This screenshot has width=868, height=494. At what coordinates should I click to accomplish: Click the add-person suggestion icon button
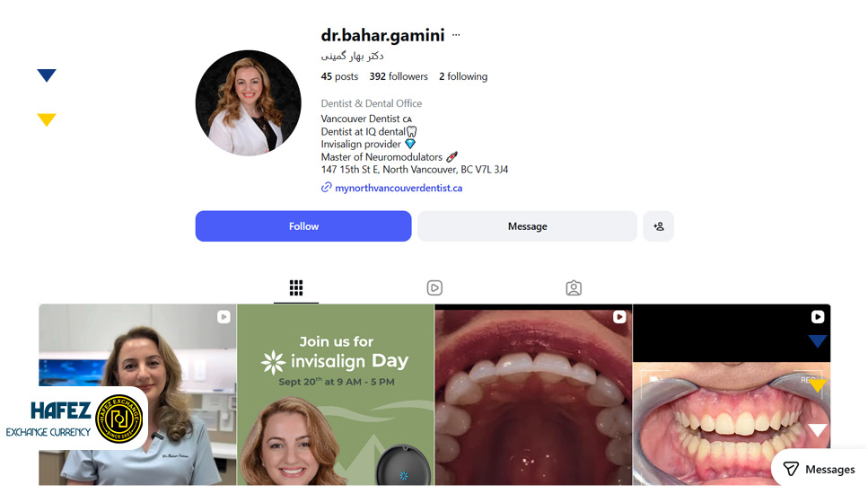point(658,226)
